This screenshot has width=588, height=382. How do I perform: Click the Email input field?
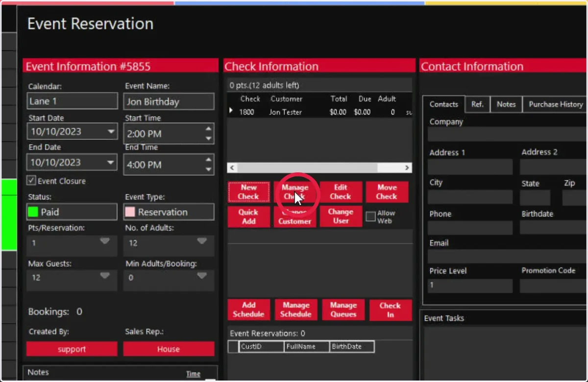pos(508,256)
